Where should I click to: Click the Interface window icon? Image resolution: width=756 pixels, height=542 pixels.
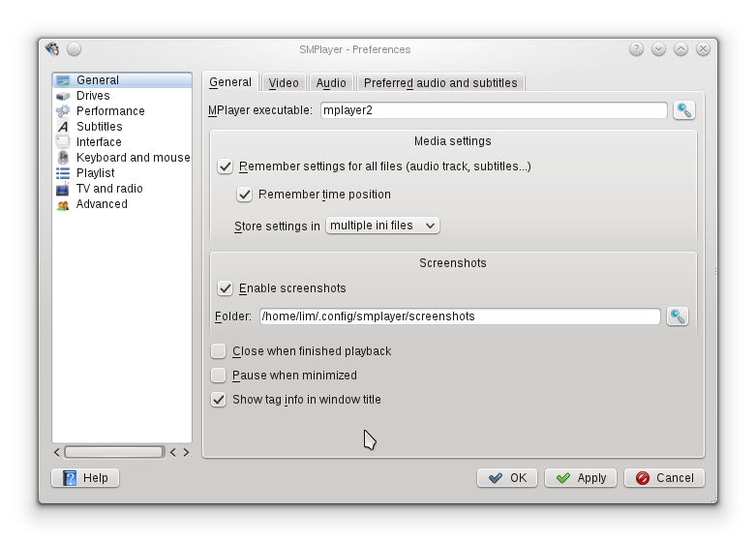point(63,141)
